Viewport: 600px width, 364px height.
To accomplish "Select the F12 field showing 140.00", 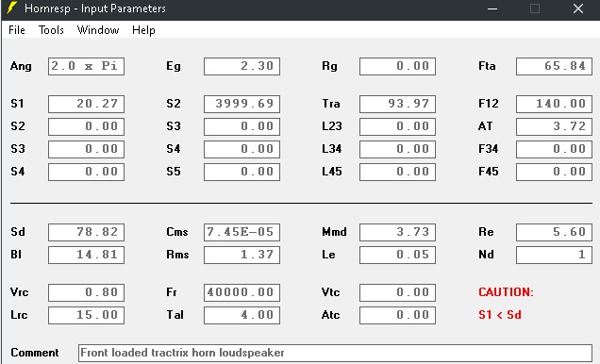I will click(x=554, y=104).
